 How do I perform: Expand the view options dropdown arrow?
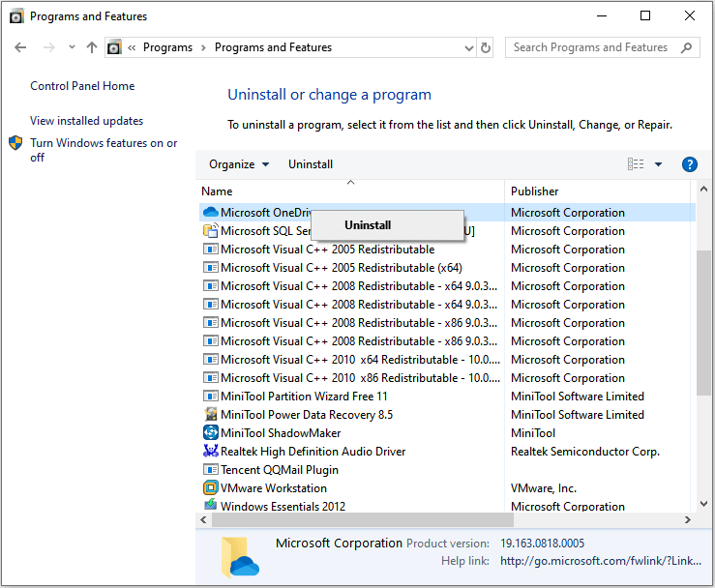coord(658,164)
